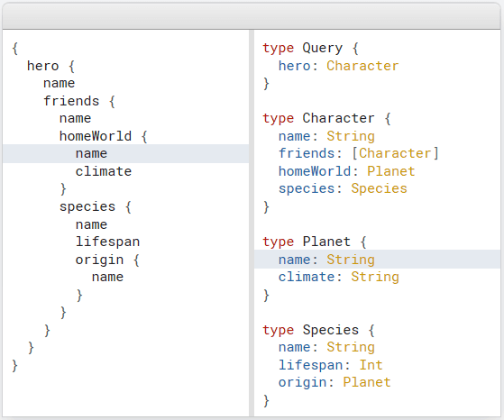Click species field in the query
504x420 pixels.
click(x=87, y=206)
